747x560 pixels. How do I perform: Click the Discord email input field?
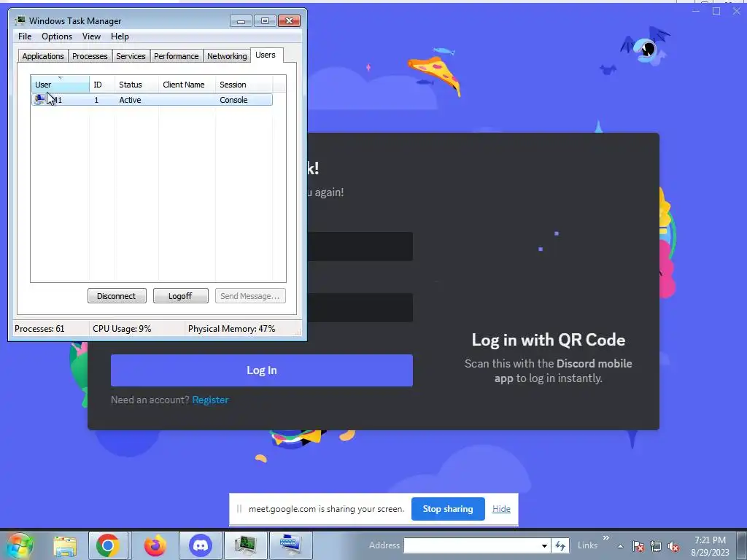pos(360,246)
